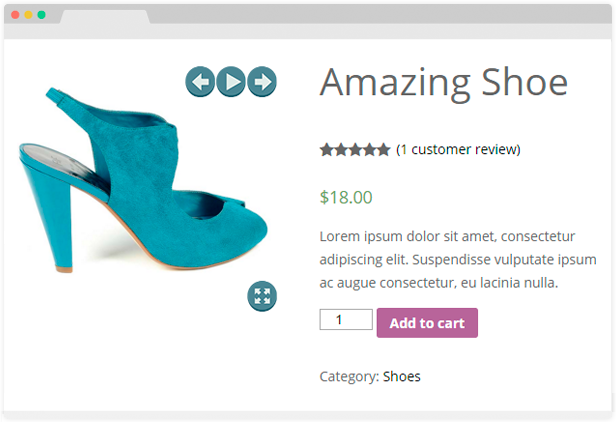Go to the previous product image

(x=200, y=82)
